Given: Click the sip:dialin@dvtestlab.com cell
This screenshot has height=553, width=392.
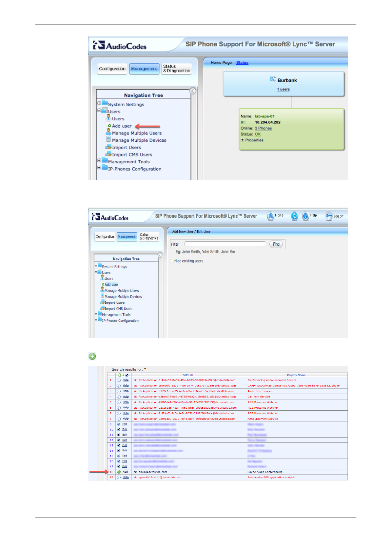Looking at the screenshot, I should point(150,472).
